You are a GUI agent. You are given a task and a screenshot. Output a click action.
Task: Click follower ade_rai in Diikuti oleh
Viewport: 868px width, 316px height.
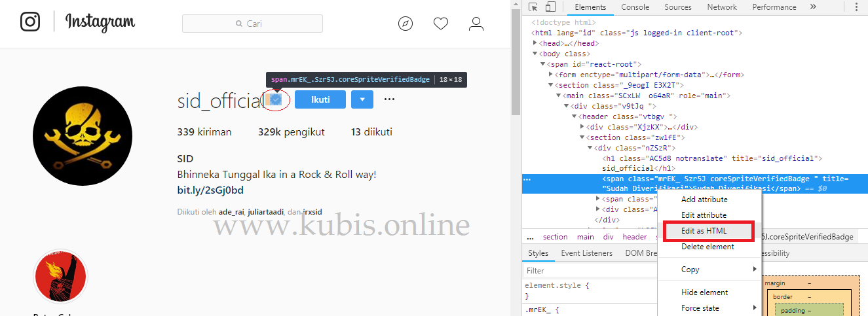232,212
